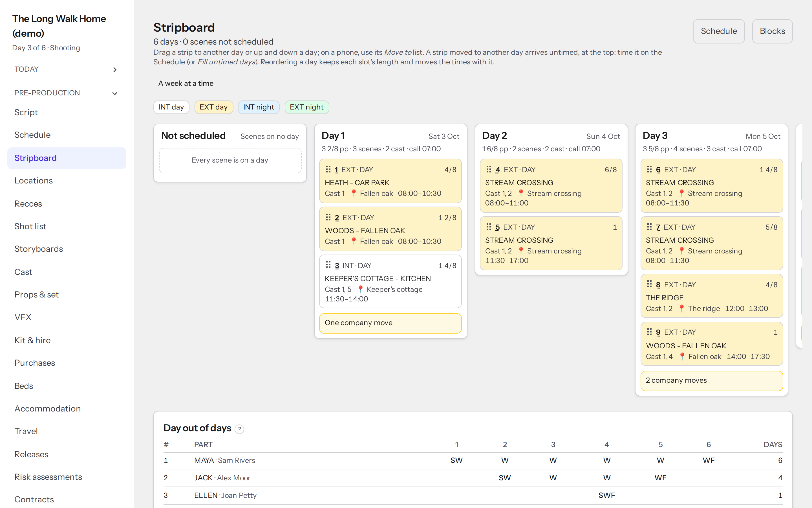Click the location pin on scene 1 Fallen oak
Image resolution: width=812 pixels, height=508 pixels.
click(x=353, y=193)
